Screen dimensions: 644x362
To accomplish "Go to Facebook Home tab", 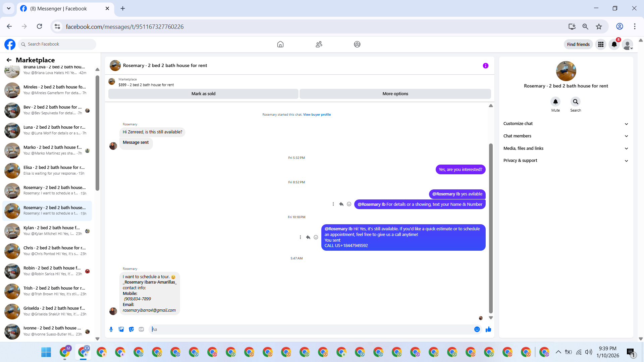I will point(280,44).
